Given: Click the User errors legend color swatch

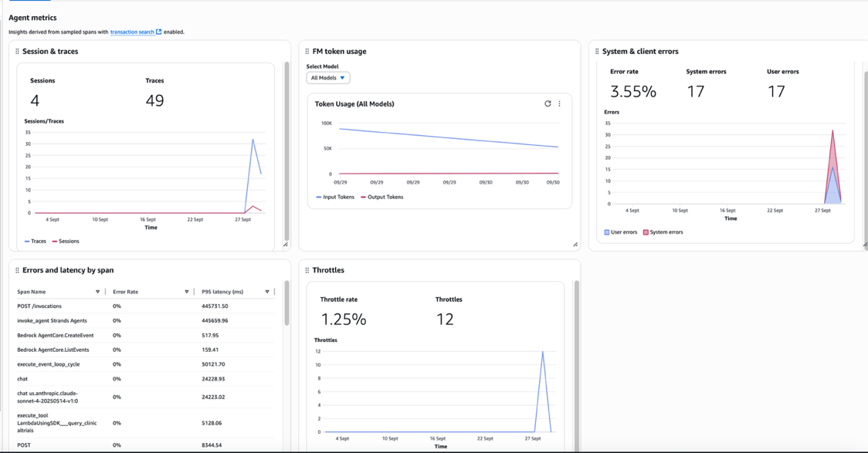Looking at the screenshot, I should coord(607,232).
